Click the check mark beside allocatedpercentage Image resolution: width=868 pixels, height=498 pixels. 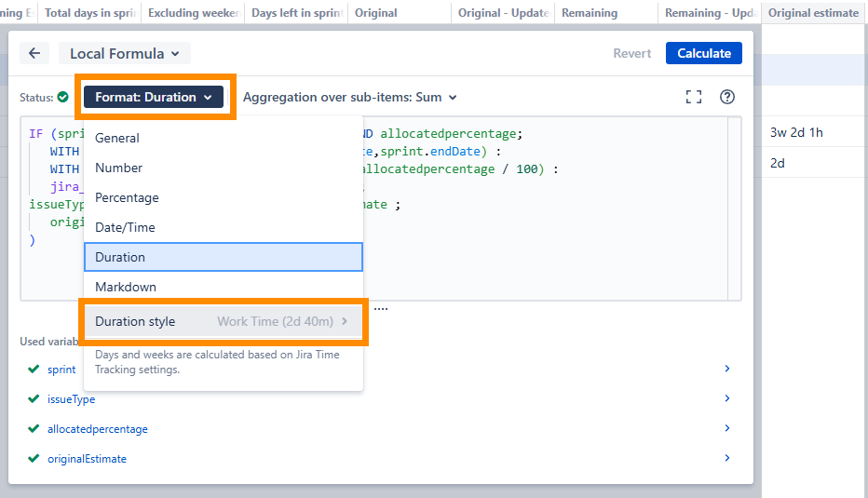point(34,428)
